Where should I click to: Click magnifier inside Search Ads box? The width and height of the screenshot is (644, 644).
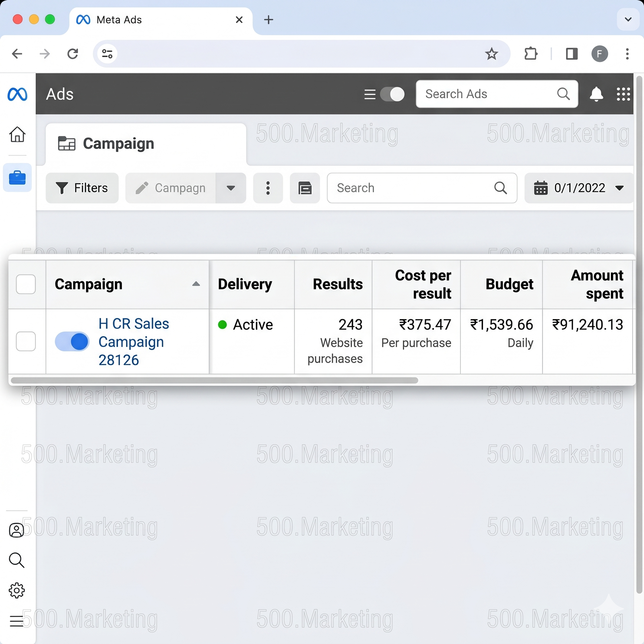[x=563, y=94]
